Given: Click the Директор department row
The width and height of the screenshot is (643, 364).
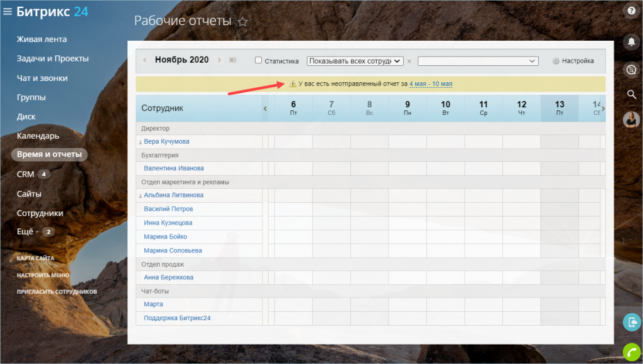Looking at the screenshot, I should pos(370,128).
